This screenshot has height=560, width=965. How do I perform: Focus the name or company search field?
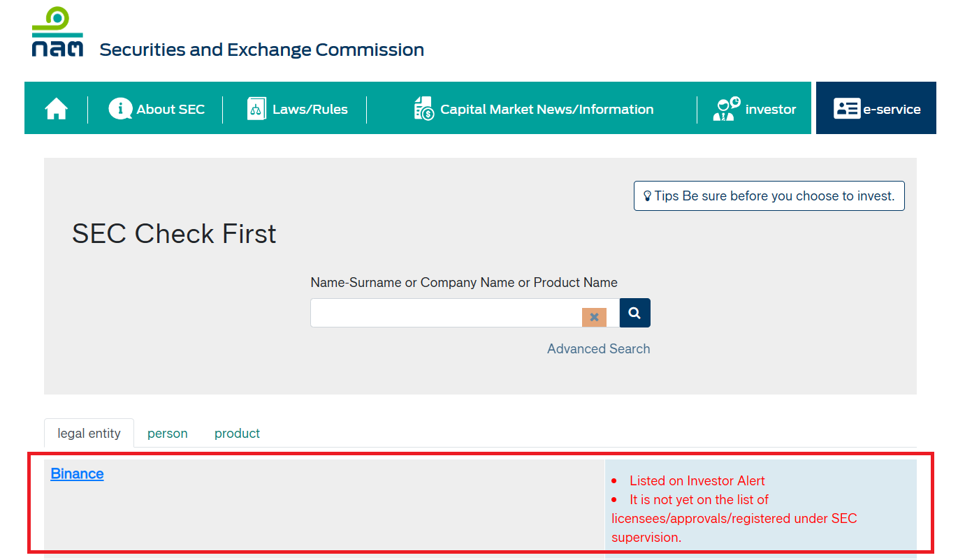coord(446,314)
